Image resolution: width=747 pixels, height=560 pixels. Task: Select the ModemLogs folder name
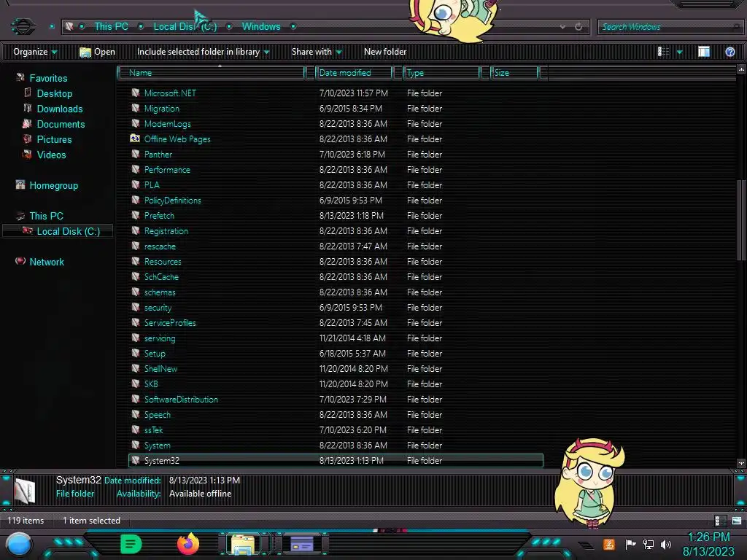tap(168, 124)
